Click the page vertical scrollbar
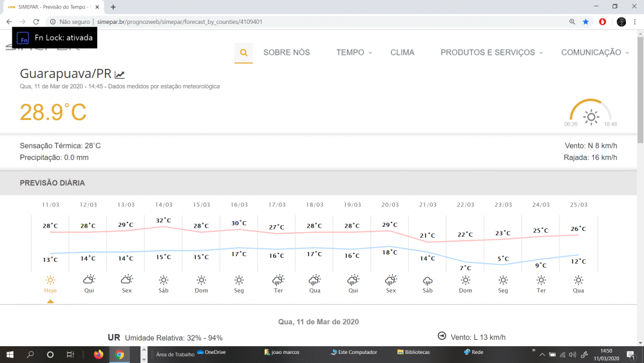 639,90
